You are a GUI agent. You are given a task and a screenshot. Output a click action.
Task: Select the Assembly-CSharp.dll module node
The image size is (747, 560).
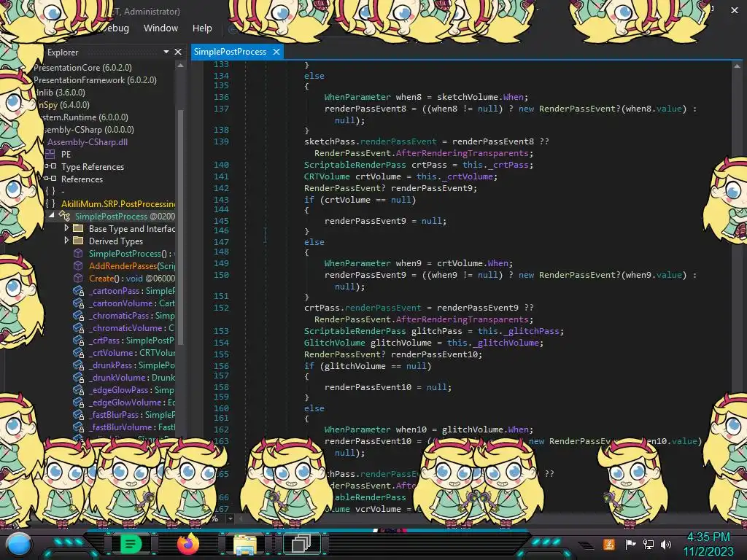(x=88, y=142)
